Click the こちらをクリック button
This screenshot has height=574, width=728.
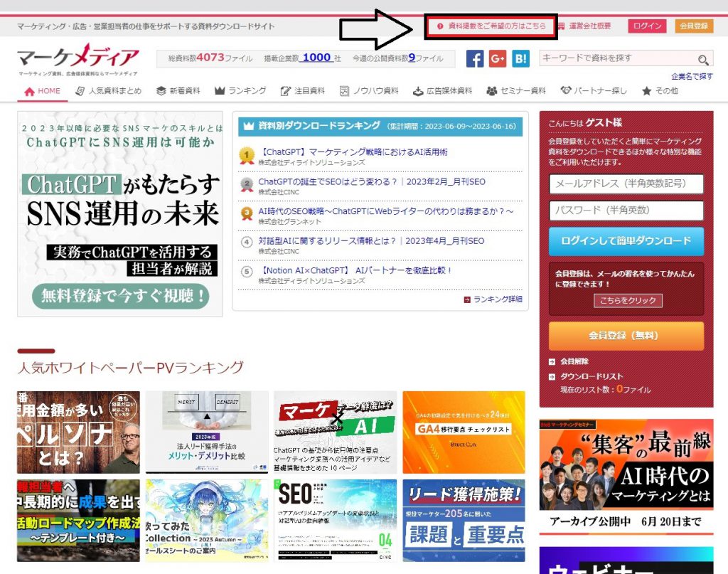point(628,300)
